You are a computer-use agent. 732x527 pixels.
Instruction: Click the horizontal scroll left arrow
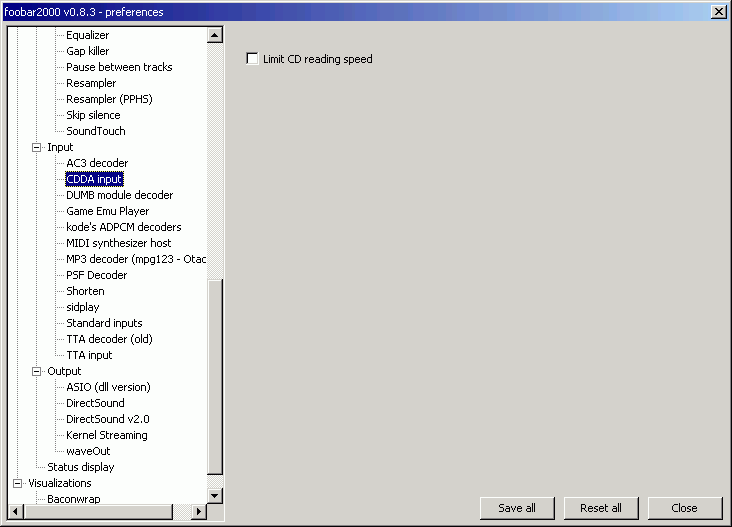[15, 511]
